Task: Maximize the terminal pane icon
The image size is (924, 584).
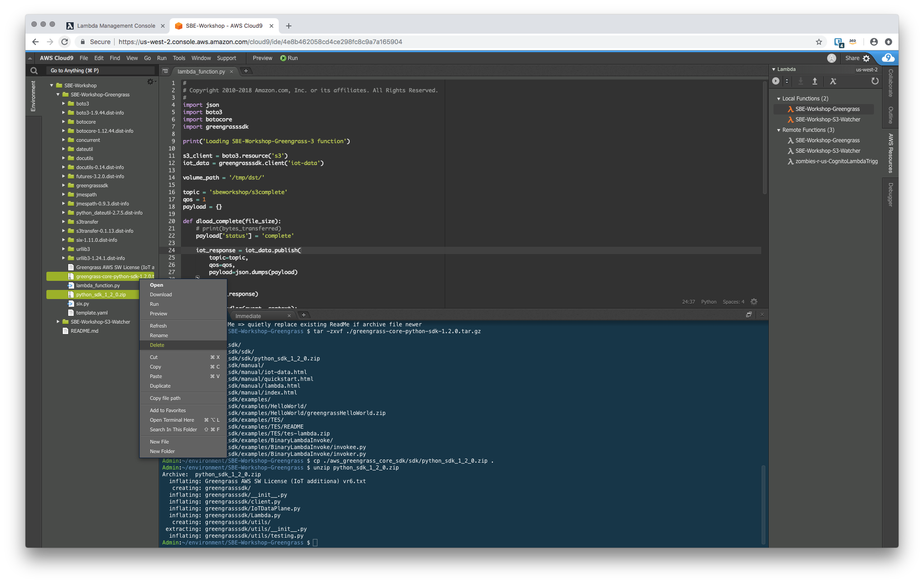Action: point(749,314)
